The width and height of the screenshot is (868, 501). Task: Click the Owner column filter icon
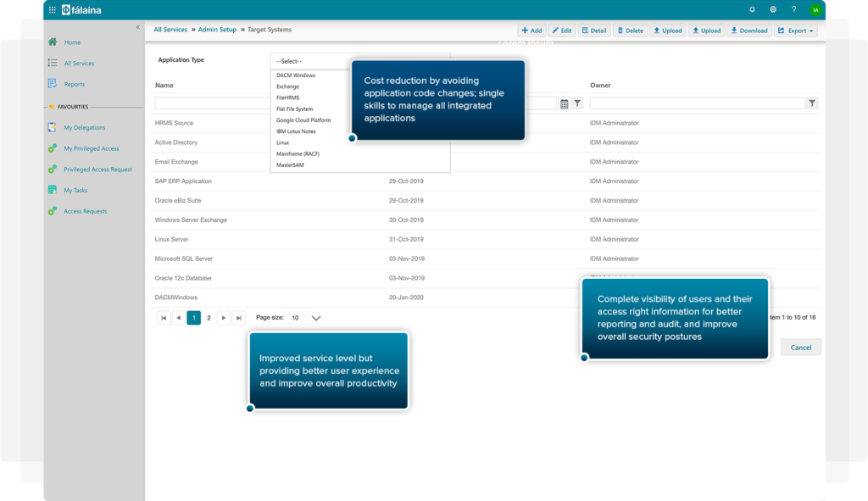click(812, 103)
